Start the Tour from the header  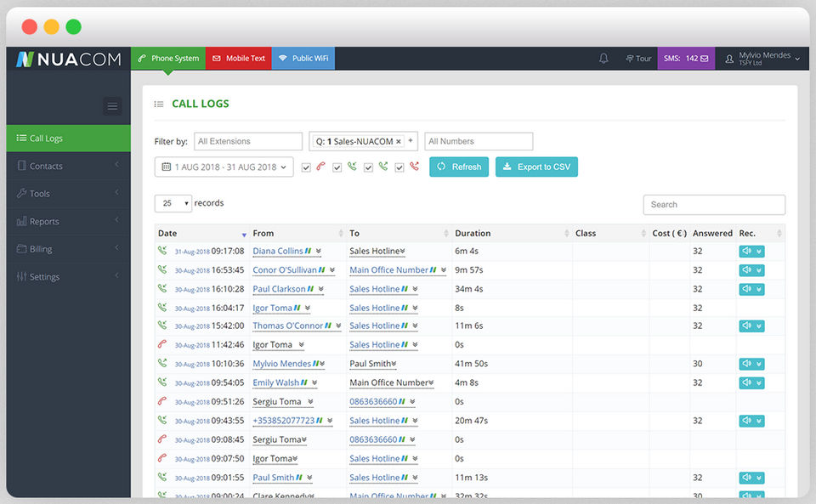pos(638,59)
